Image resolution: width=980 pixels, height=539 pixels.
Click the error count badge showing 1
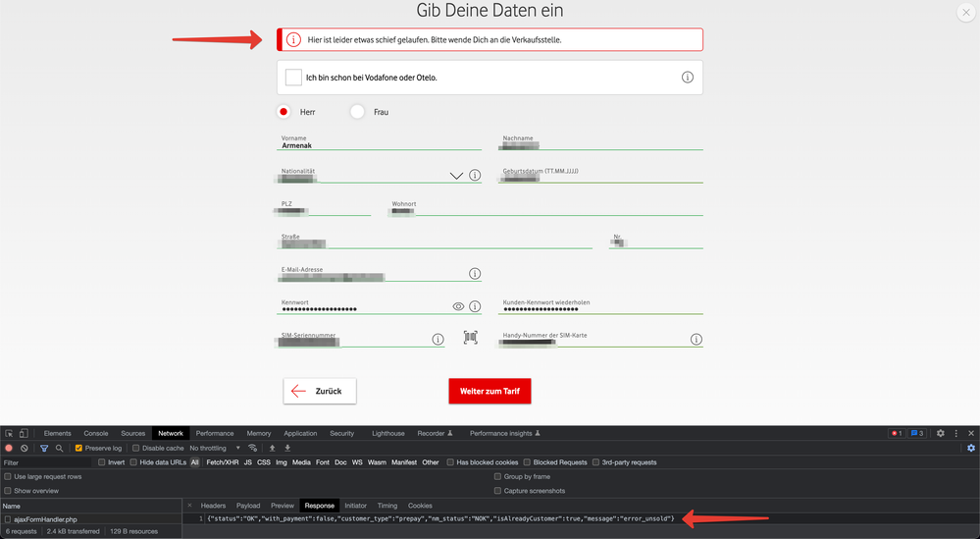coord(897,433)
